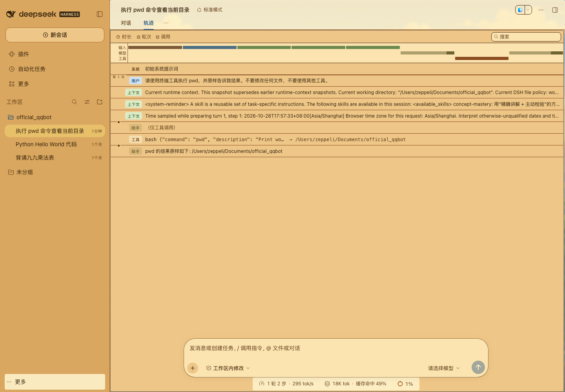Click the brown input bar in timeline
565x392 pixels.
click(155, 47)
